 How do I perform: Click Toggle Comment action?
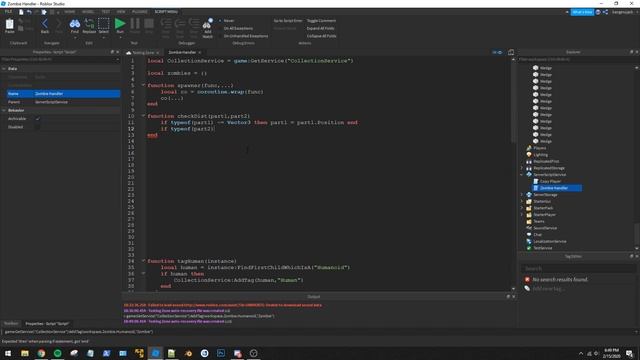[x=321, y=20]
